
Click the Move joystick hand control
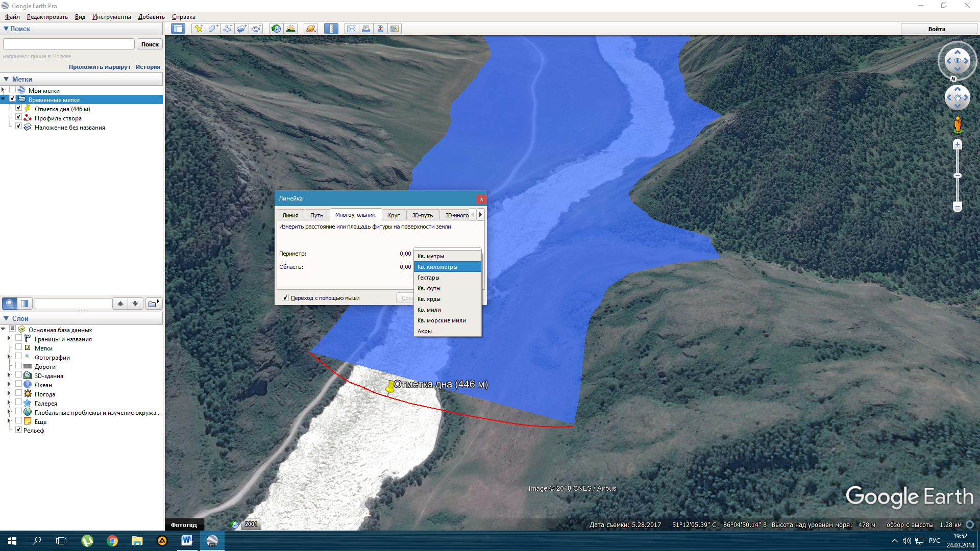point(958,97)
